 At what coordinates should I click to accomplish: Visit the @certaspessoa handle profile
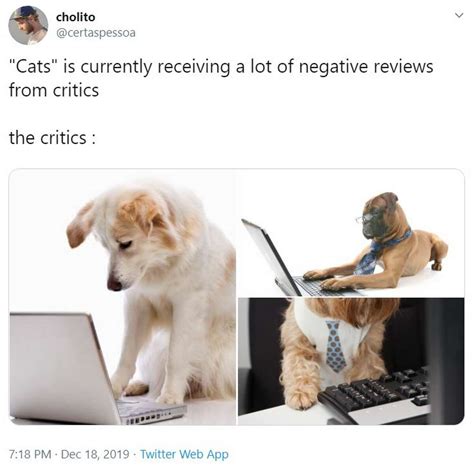(x=96, y=33)
